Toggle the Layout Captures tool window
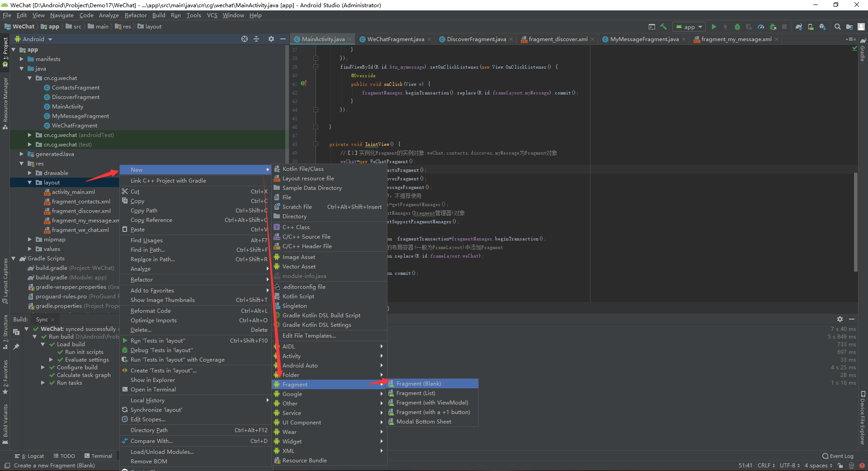 click(x=5, y=281)
